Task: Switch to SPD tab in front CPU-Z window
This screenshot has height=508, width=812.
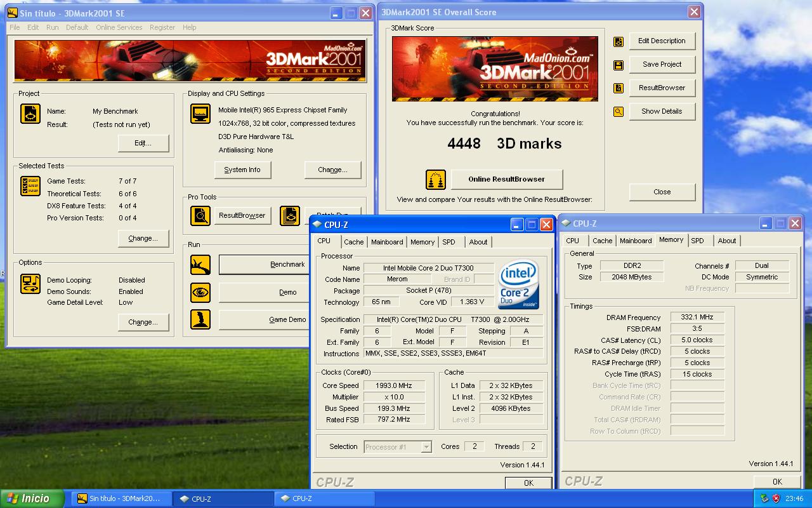Action: 449,242
